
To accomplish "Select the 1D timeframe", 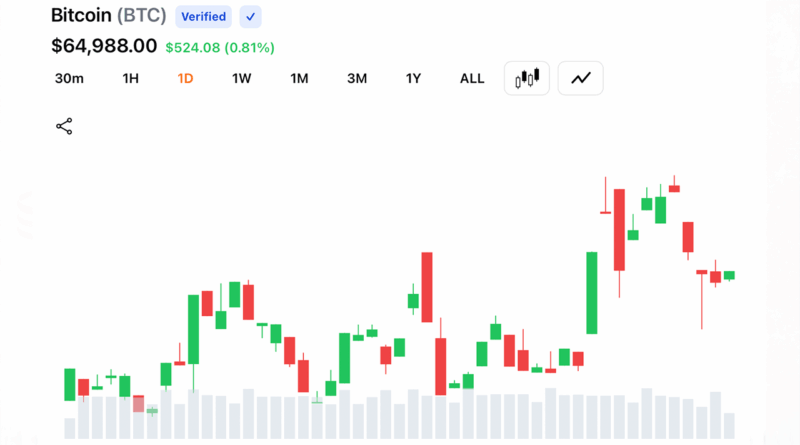I will point(185,79).
